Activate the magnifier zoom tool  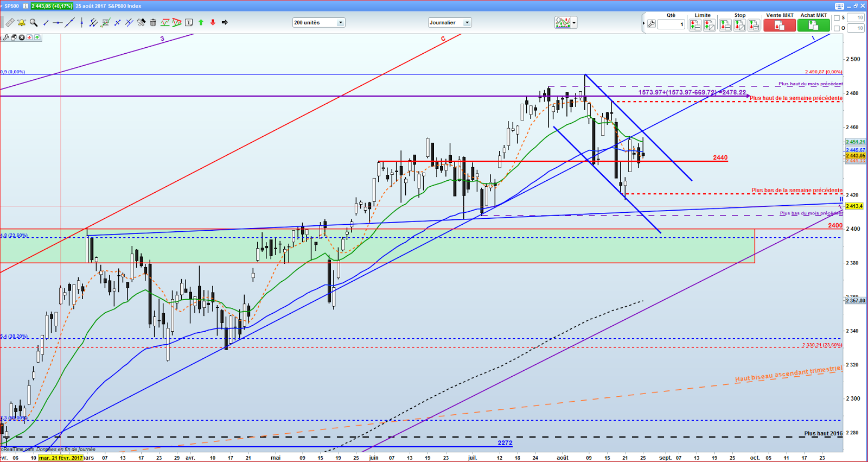pos(34,22)
